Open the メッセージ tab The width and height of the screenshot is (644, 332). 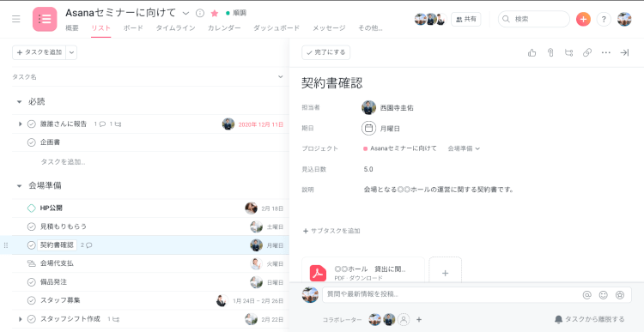pos(329,28)
